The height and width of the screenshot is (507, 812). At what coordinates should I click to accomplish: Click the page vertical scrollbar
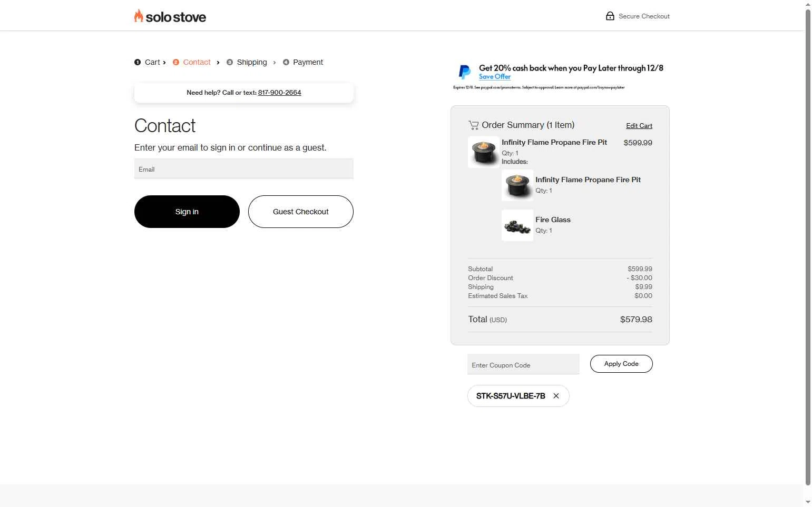808,247
